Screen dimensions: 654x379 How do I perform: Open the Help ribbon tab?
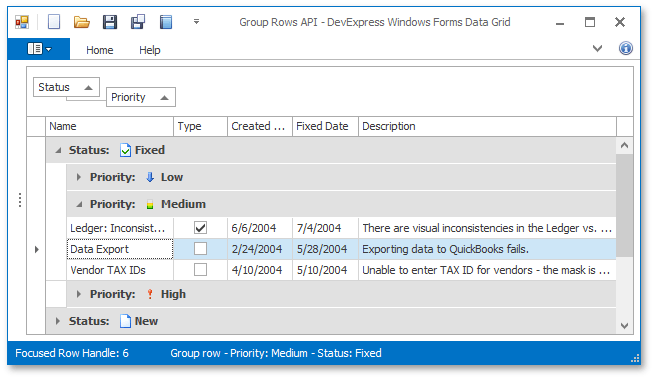click(x=150, y=50)
